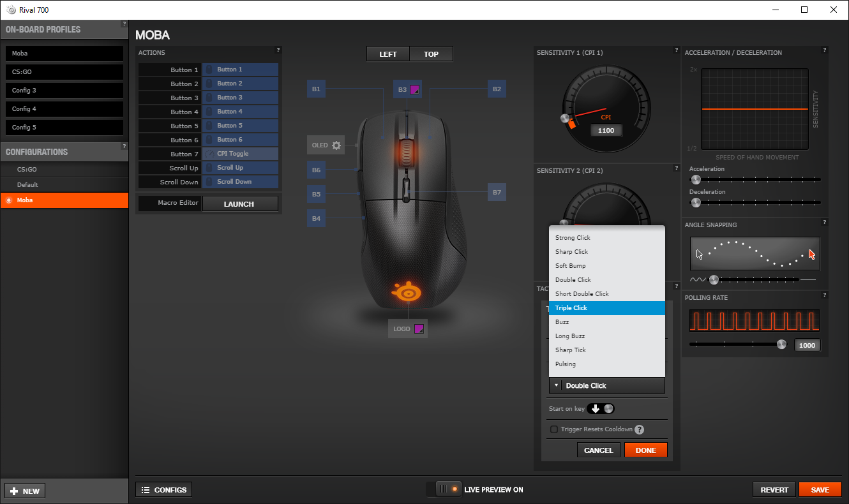
Task: Select the highlighted Triple Click option
Action: click(607, 308)
